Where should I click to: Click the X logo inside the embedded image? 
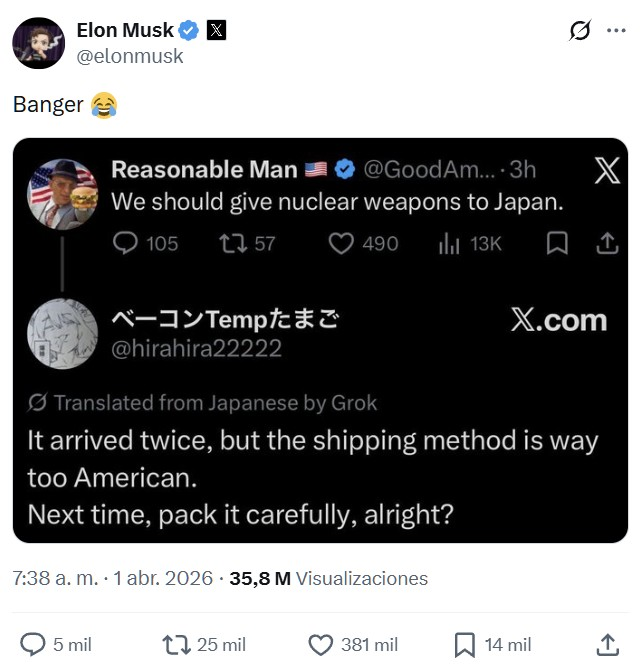click(x=606, y=171)
